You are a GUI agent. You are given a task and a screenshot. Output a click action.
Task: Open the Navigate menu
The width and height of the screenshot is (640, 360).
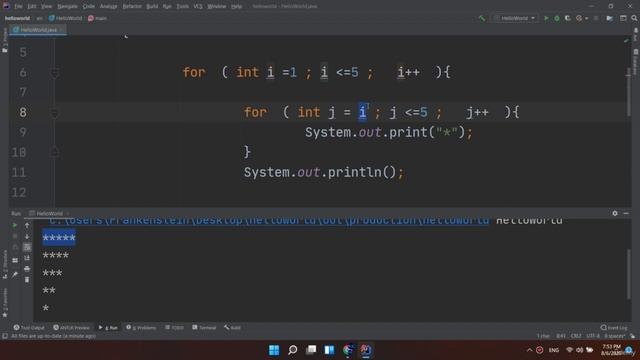coord(67,7)
